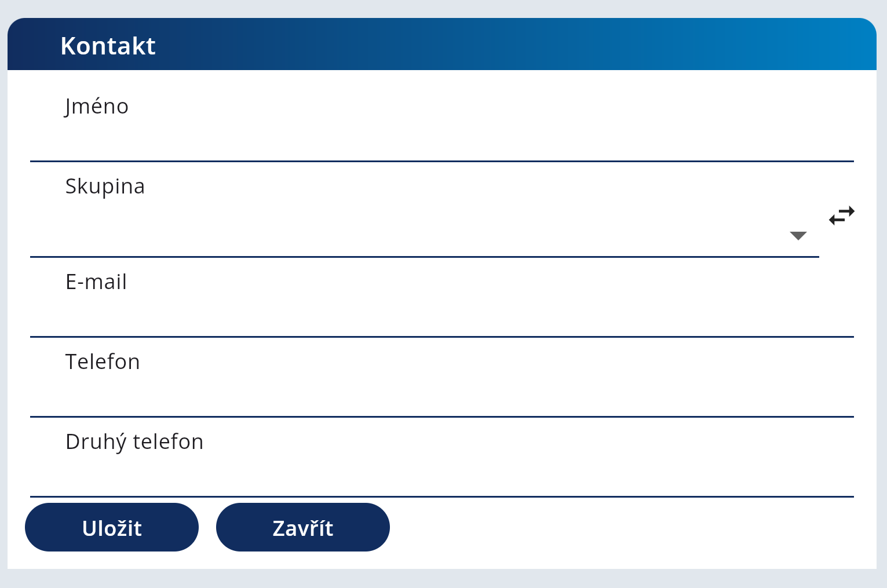Click the Zavřít button

(x=302, y=527)
